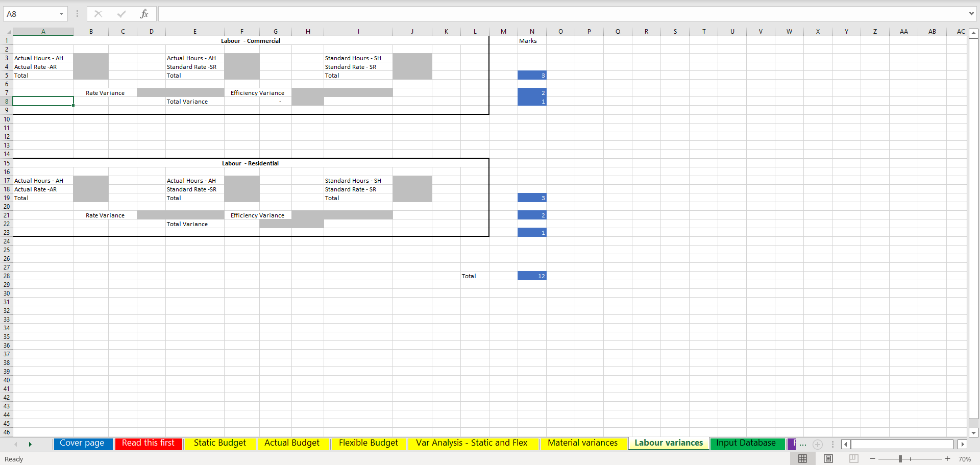The image size is (980, 465).
Task: Open the formula bar expand arrow
Action: [972, 14]
